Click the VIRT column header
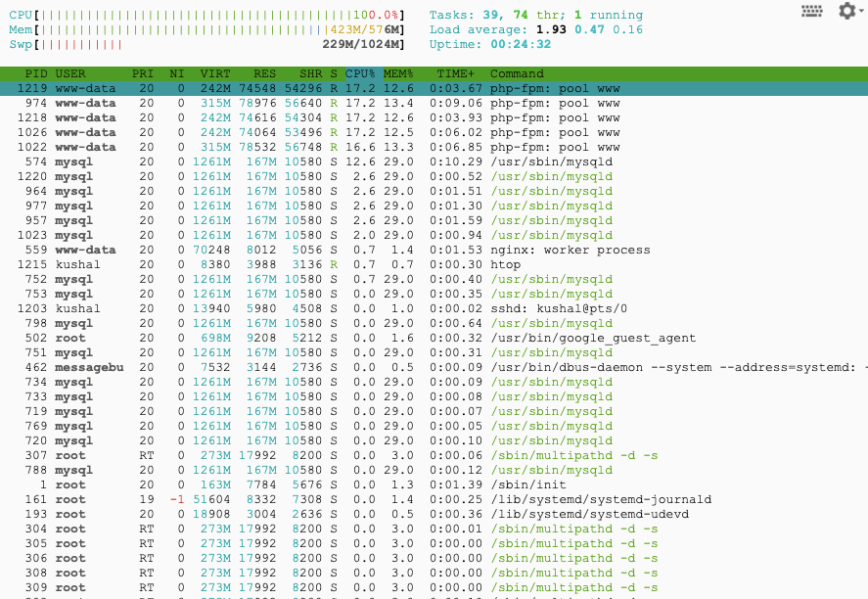Screen dimensions: 868x599 coord(215,73)
